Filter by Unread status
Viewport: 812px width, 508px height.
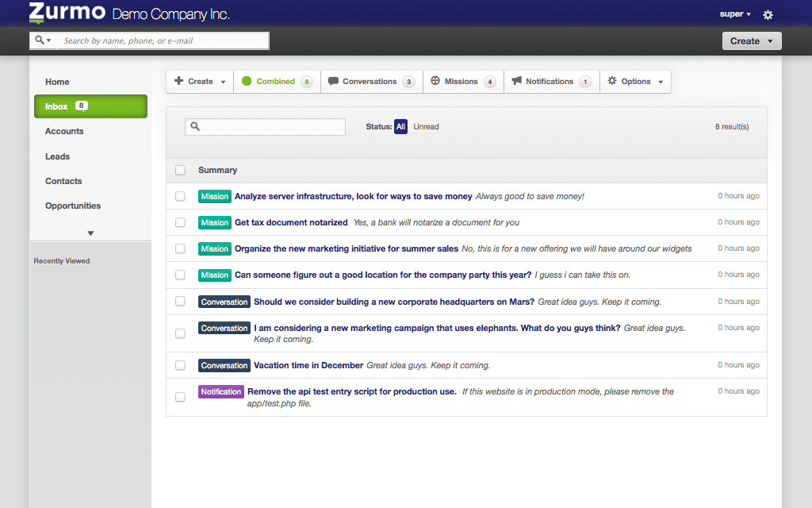(x=426, y=127)
